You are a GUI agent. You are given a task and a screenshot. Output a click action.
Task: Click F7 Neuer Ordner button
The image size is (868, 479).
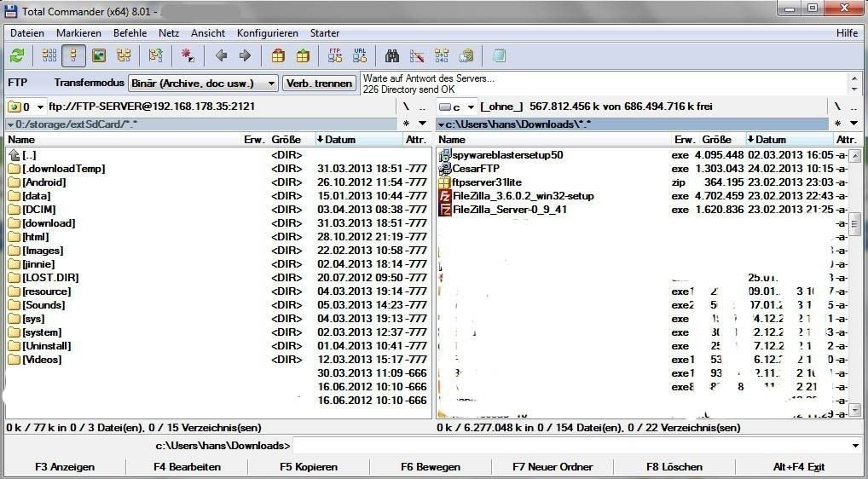(553, 467)
